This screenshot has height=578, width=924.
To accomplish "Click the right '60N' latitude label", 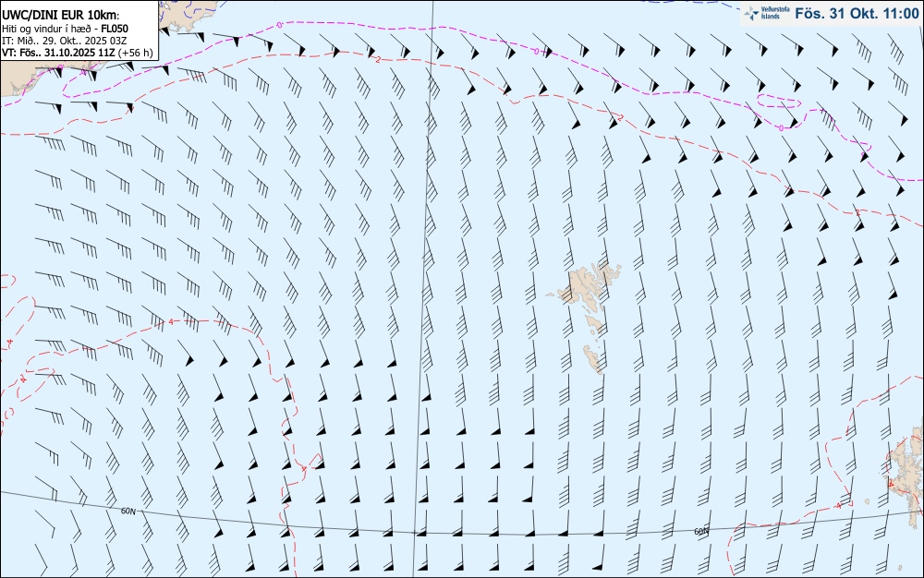I will (x=701, y=532).
